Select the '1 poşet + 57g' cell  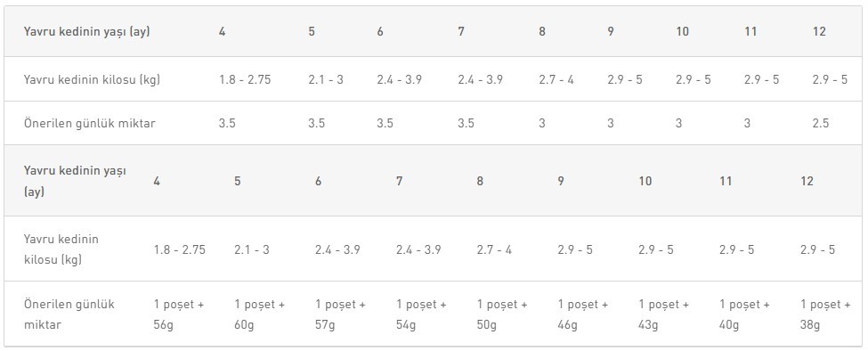point(340,314)
